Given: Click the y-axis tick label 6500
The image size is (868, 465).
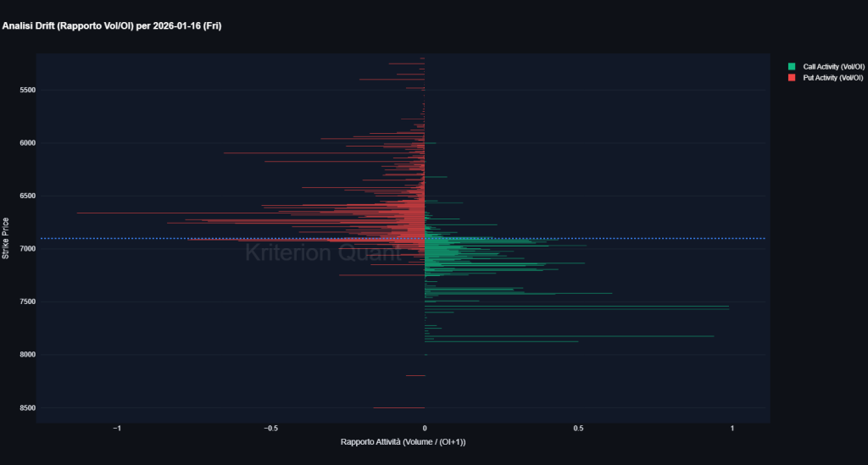Looking at the screenshot, I should click(x=27, y=197).
